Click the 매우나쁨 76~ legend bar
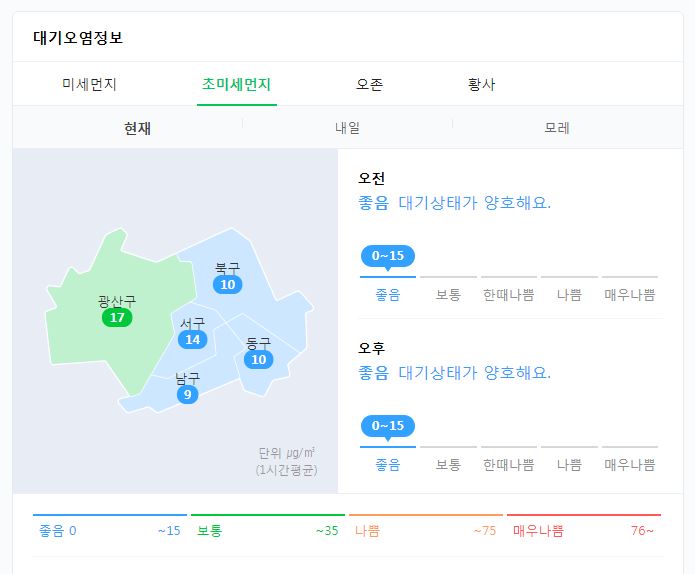This screenshot has width=695, height=574. (584, 526)
